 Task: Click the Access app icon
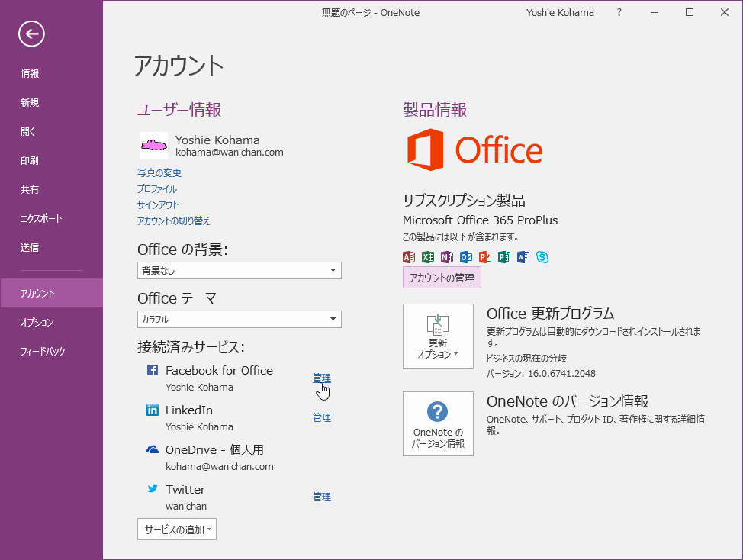point(409,257)
